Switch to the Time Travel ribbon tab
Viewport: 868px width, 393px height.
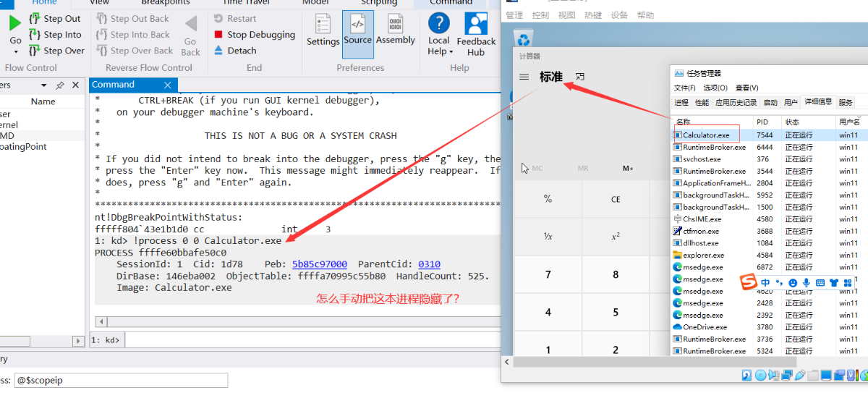(x=246, y=3)
